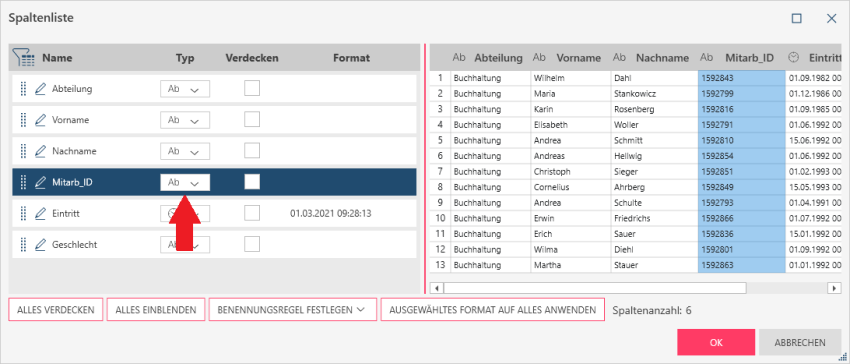This screenshot has height=364, width=850.
Task: Click the Alles verdecken button
Action: pos(56,310)
